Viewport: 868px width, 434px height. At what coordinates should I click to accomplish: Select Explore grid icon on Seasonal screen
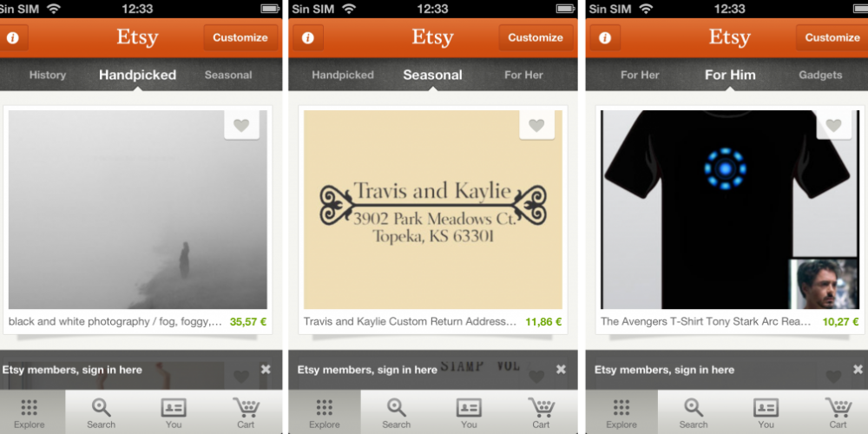click(325, 413)
